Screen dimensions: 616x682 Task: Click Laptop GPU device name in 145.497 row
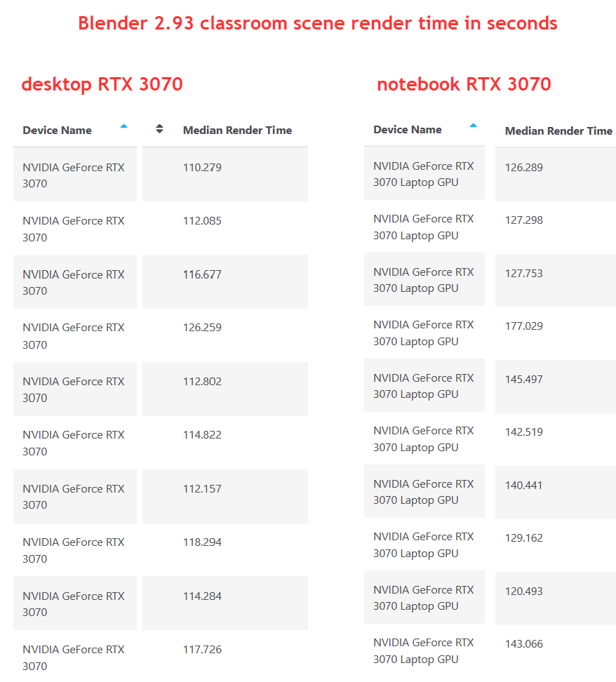pyautogui.click(x=424, y=386)
